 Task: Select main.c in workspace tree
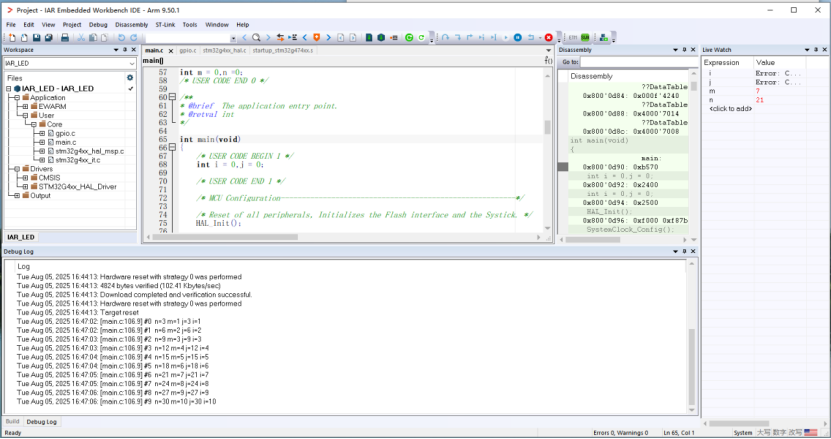pyautogui.click(x=65, y=142)
